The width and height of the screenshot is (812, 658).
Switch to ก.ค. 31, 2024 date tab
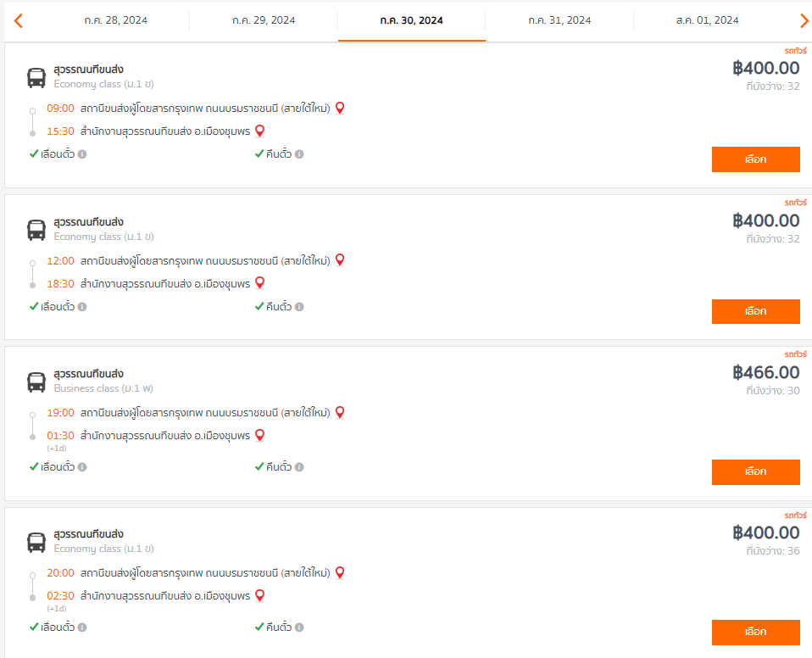click(x=559, y=20)
